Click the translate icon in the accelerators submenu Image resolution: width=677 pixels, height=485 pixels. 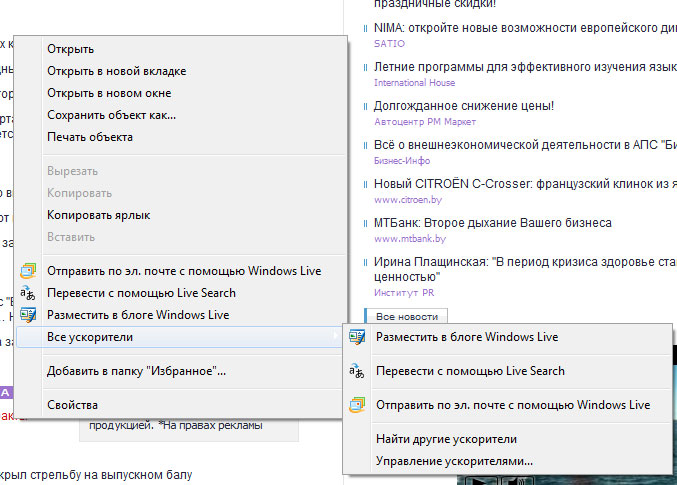(x=357, y=371)
